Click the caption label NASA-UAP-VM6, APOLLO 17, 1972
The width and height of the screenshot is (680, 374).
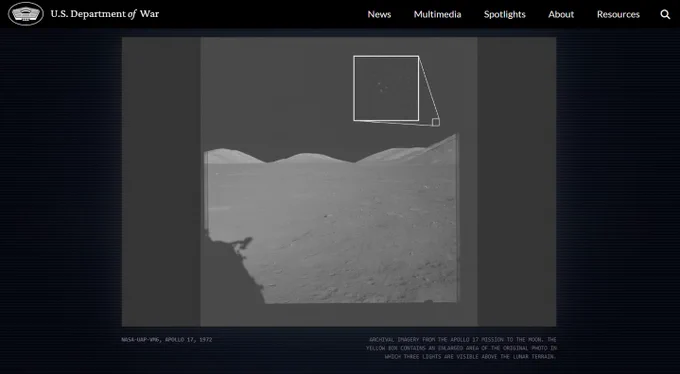coord(167,340)
